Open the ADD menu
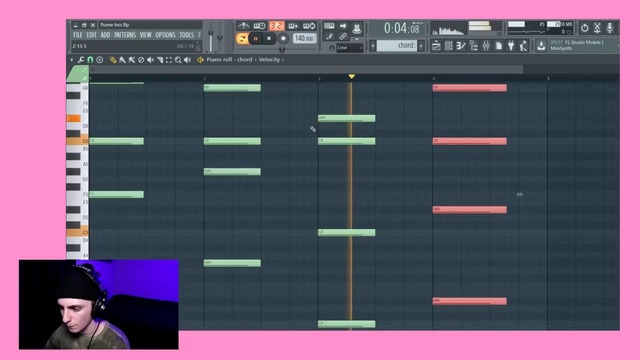The height and width of the screenshot is (360, 640). coord(105,35)
